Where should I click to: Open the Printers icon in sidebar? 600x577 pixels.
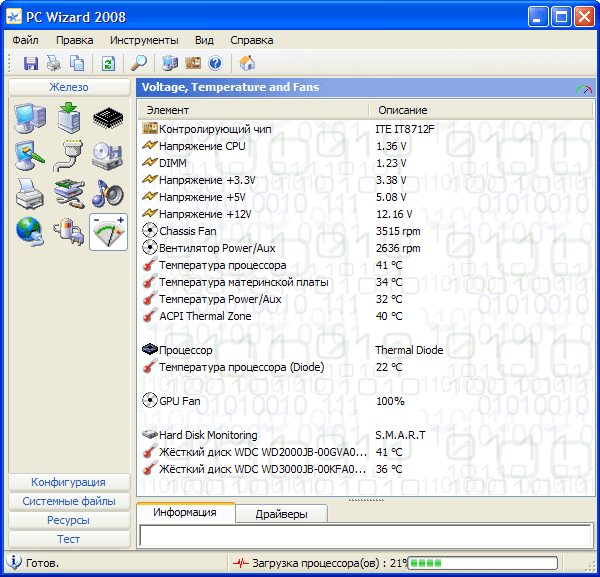pyautogui.click(x=30, y=194)
